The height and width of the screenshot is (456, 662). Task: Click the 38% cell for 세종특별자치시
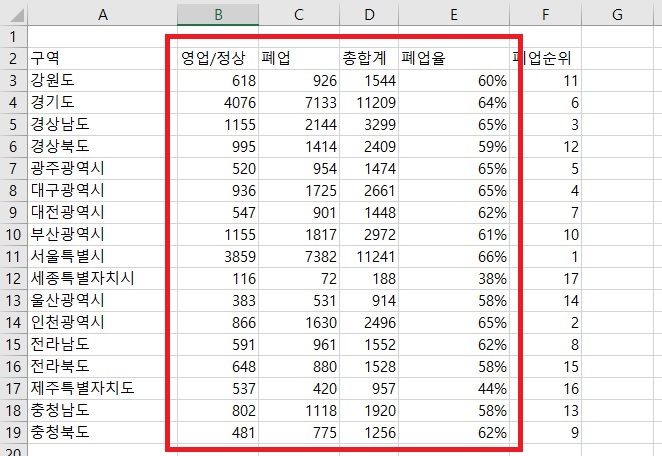tap(454, 278)
